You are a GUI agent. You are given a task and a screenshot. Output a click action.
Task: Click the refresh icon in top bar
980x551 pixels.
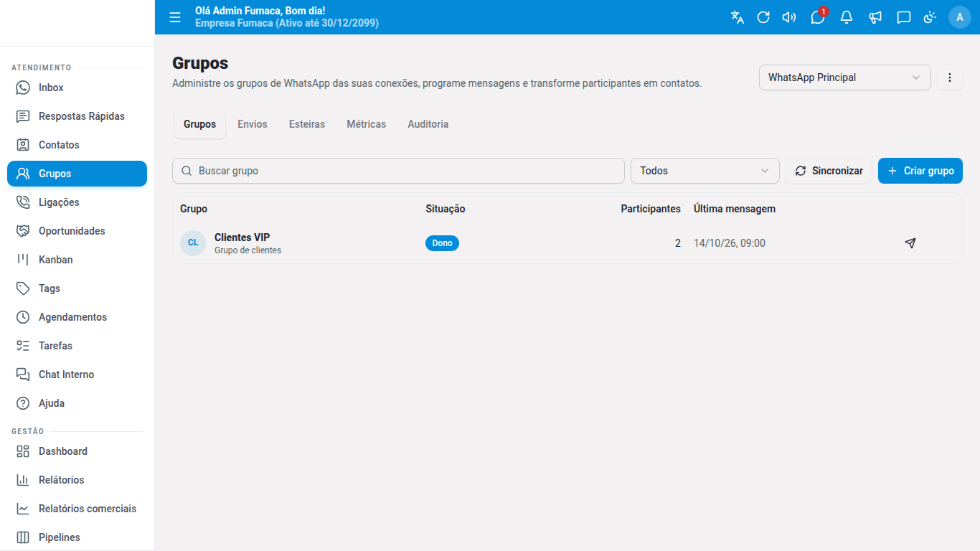(x=763, y=17)
